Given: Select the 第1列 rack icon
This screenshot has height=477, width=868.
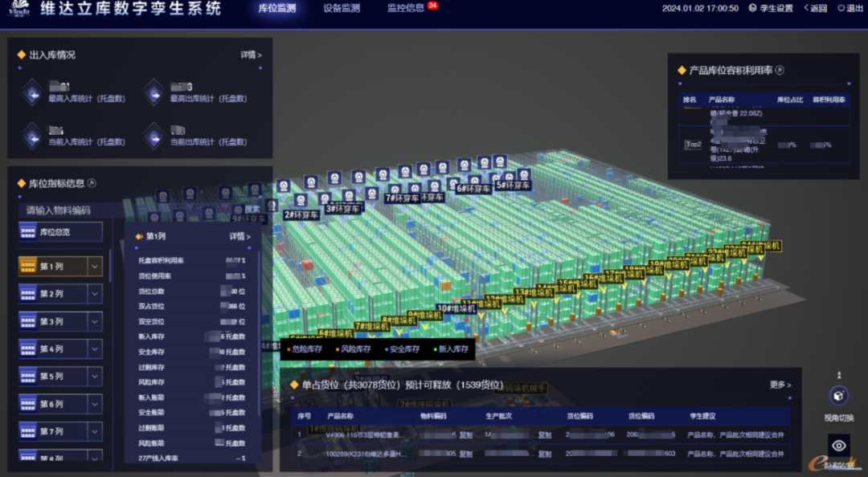Looking at the screenshot, I should 27,266.
